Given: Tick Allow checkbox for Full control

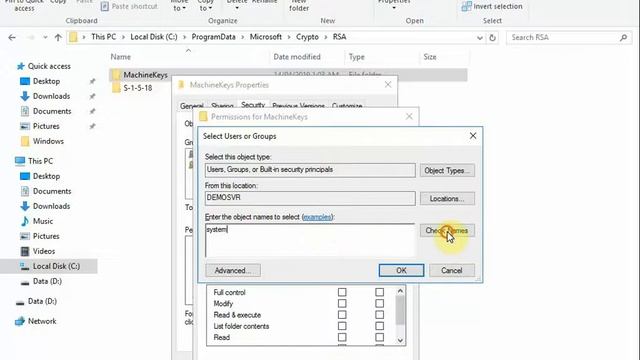Looking at the screenshot, I should point(342,292).
